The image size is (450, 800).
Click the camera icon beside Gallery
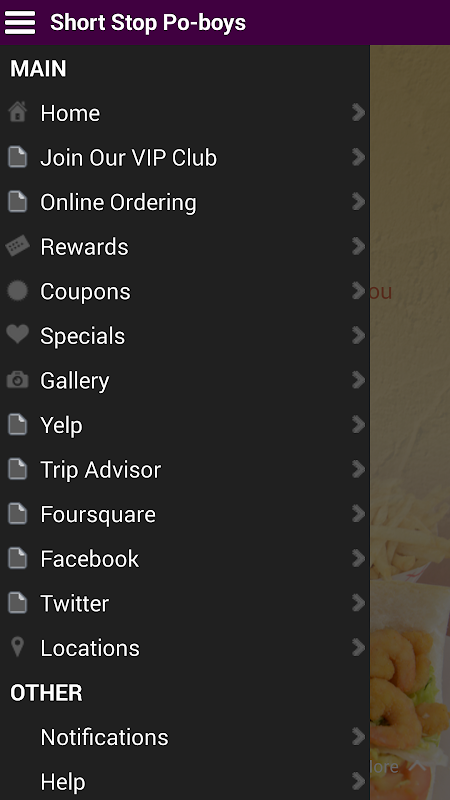click(17, 380)
